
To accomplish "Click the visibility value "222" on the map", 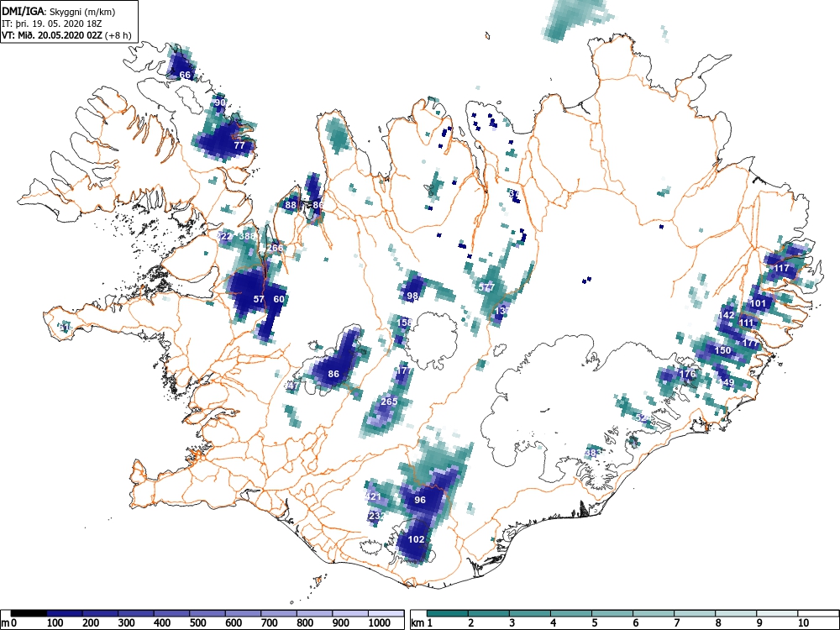I will pos(224,236).
